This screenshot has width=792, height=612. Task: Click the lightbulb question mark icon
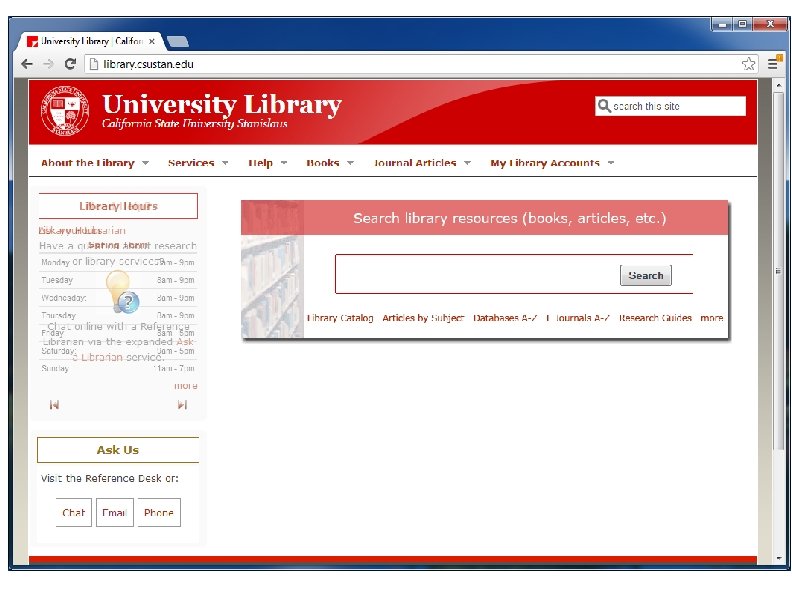pos(121,292)
